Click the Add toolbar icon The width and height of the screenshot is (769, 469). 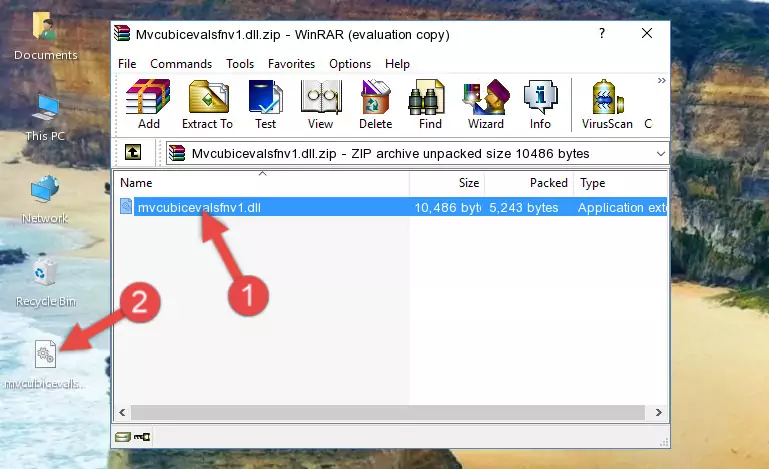(148, 104)
